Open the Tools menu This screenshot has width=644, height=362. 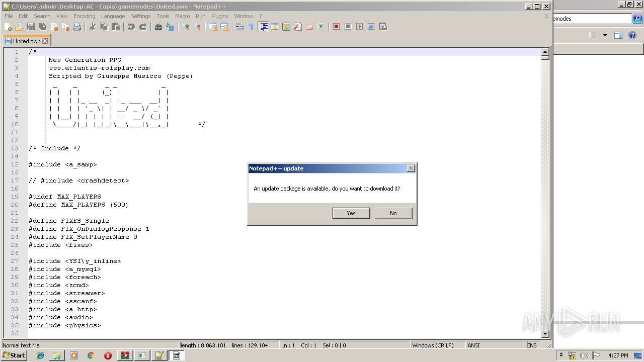pos(163,16)
